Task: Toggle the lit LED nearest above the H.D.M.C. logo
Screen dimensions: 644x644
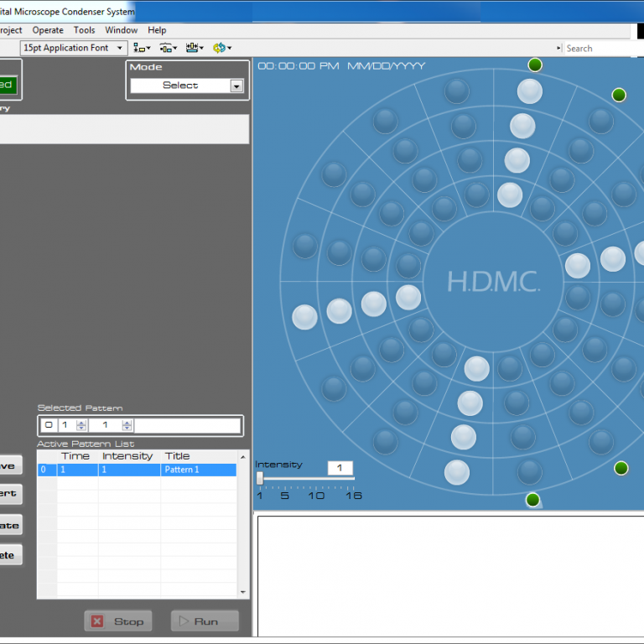Action: tap(510, 195)
